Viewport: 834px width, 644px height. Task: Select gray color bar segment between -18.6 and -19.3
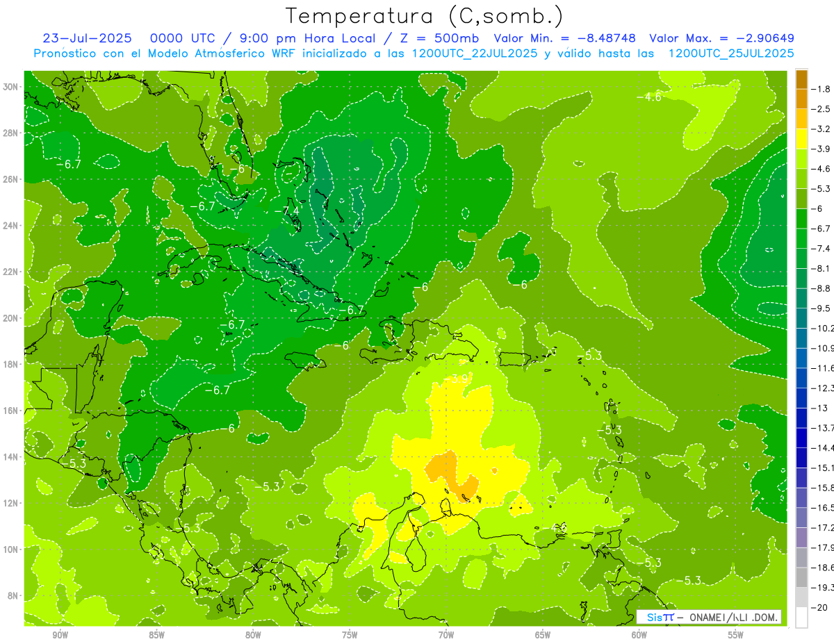pos(801,577)
